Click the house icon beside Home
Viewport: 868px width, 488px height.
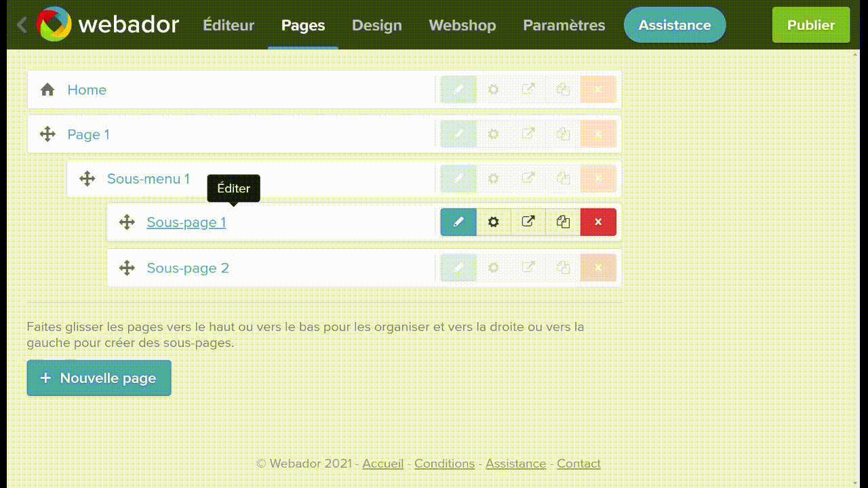pyautogui.click(x=47, y=89)
